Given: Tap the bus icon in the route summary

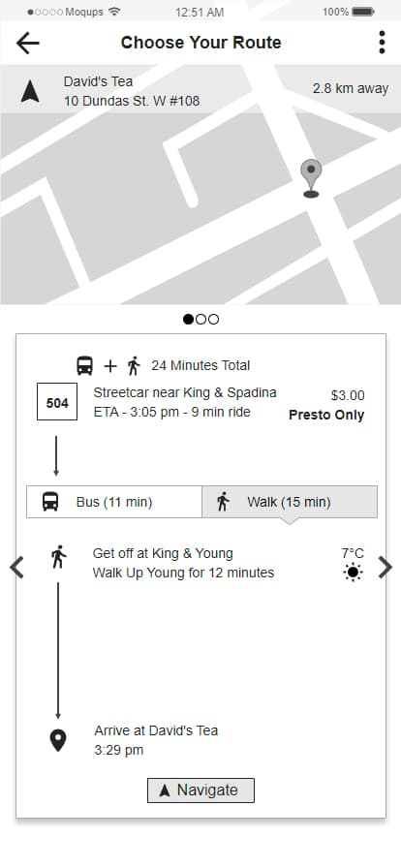Looking at the screenshot, I should [84, 365].
